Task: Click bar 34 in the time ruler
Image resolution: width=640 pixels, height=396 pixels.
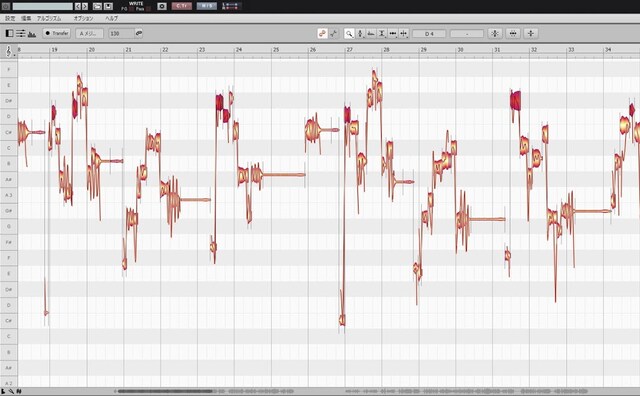Action: [x=608, y=49]
